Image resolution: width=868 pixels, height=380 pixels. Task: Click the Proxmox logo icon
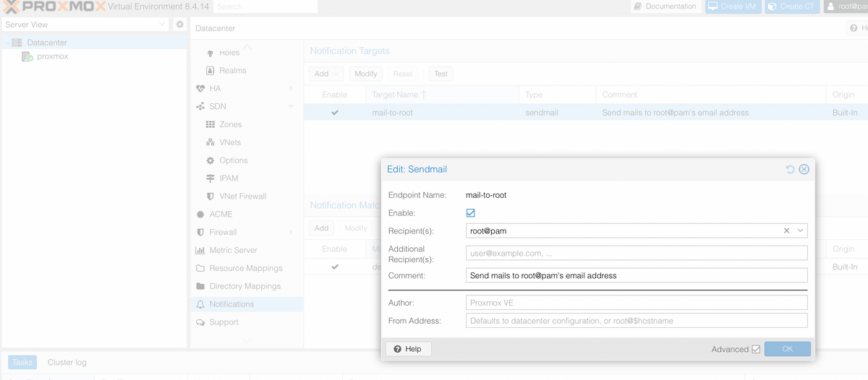click(10, 7)
